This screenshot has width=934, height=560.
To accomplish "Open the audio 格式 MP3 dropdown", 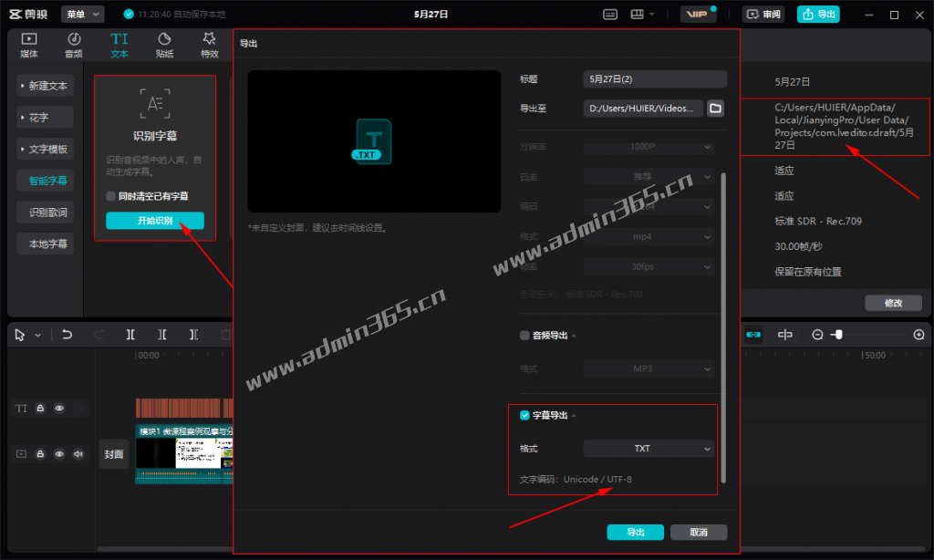I will [649, 368].
